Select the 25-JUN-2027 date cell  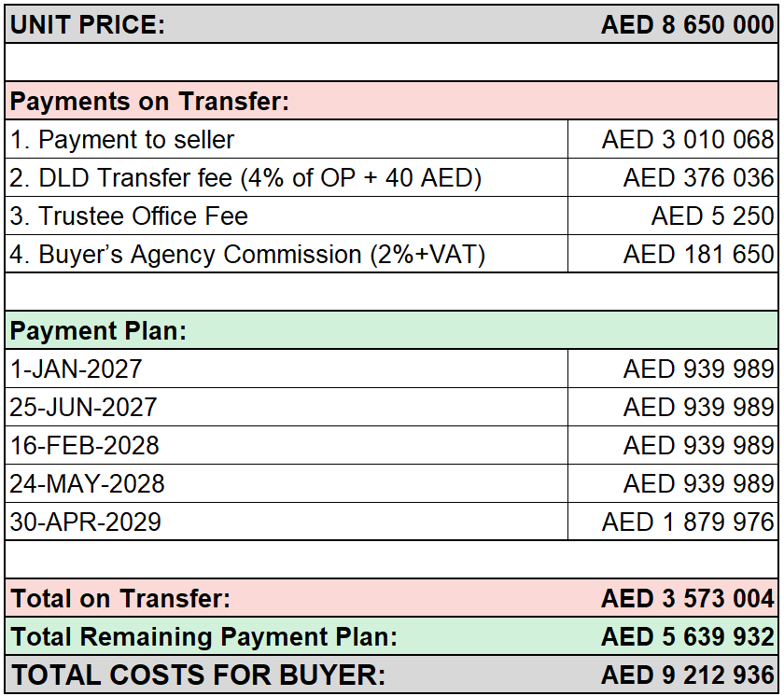coord(287,407)
